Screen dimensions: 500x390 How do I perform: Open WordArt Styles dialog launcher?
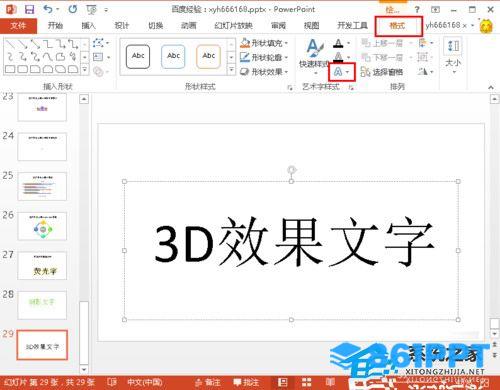[351, 87]
